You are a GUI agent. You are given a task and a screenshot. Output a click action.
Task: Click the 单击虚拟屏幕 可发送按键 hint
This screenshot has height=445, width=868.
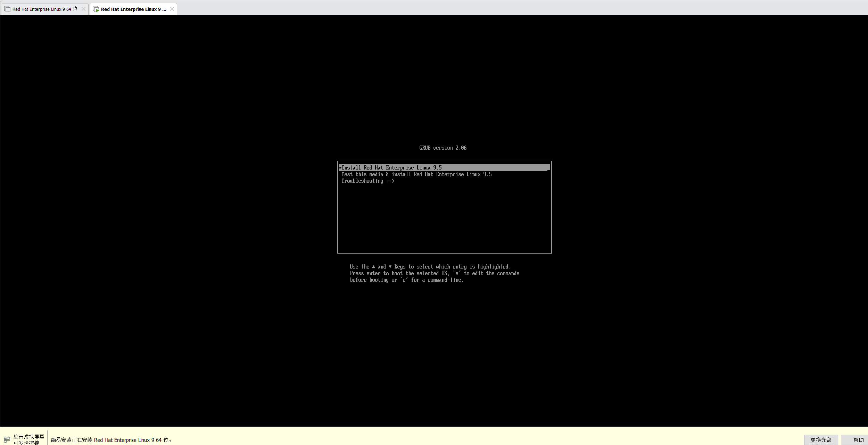(29, 439)
